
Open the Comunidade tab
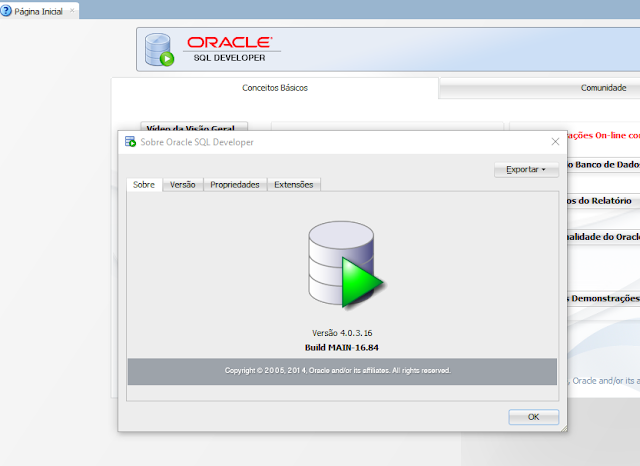point(603,88)
